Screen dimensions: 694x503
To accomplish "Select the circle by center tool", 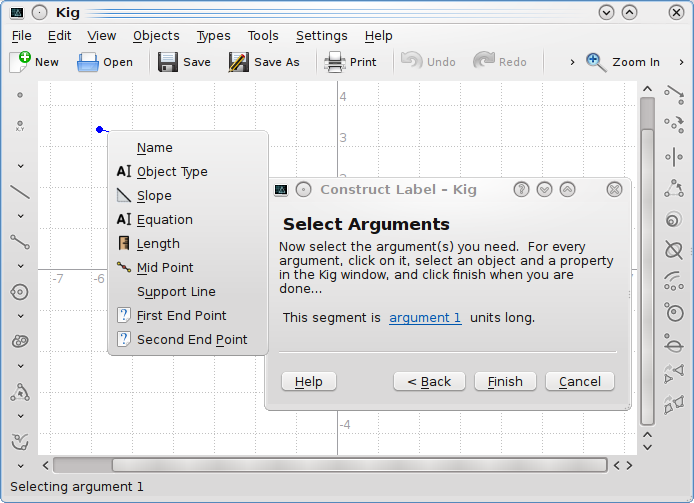I will click(20, 292).
